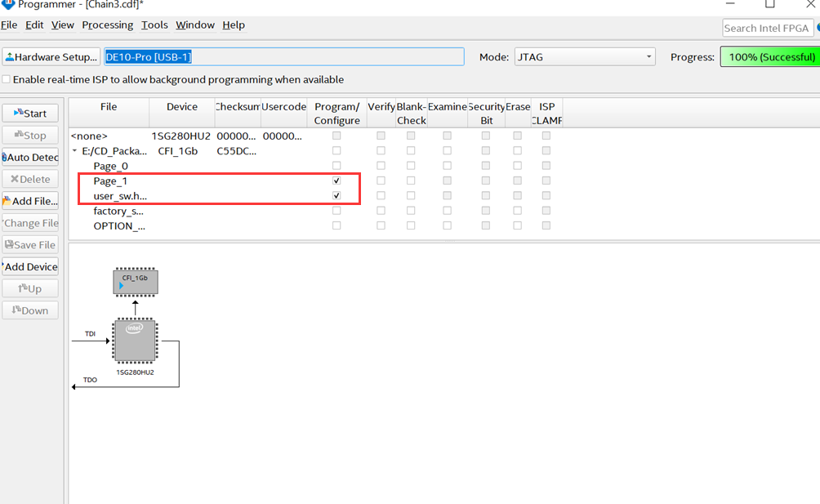
Task: Click the Start programming button
Action: (x=30, y=114)
